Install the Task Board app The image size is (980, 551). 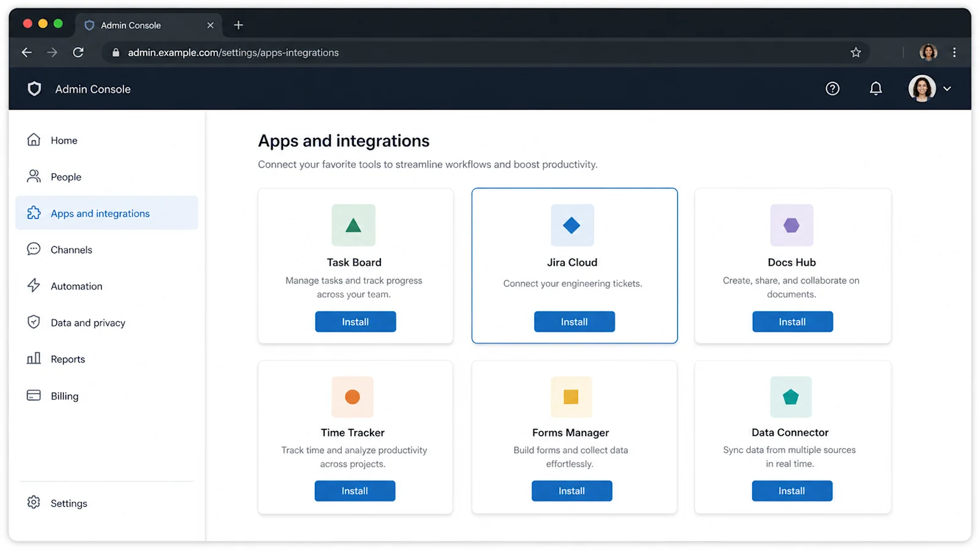(355, 321)
